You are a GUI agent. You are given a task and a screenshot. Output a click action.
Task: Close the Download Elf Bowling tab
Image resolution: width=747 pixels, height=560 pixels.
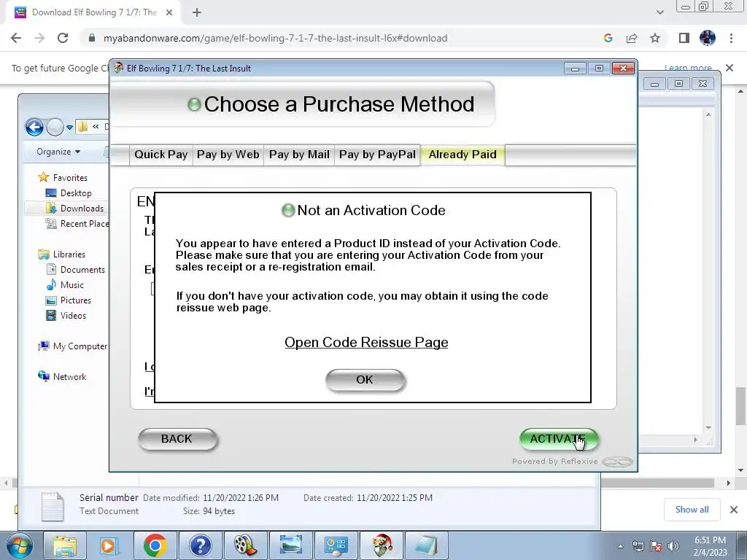(169, 13)
